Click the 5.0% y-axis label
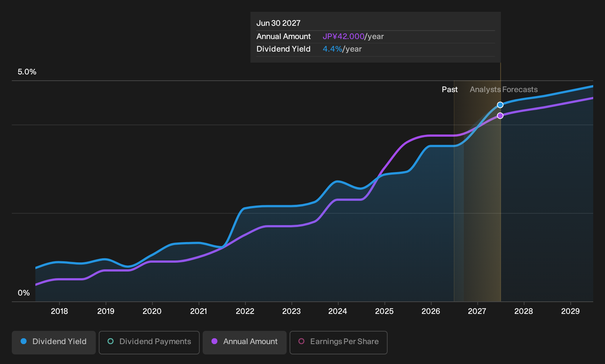The width and height of the screenshot is (605, 364). tap(27, 72)
